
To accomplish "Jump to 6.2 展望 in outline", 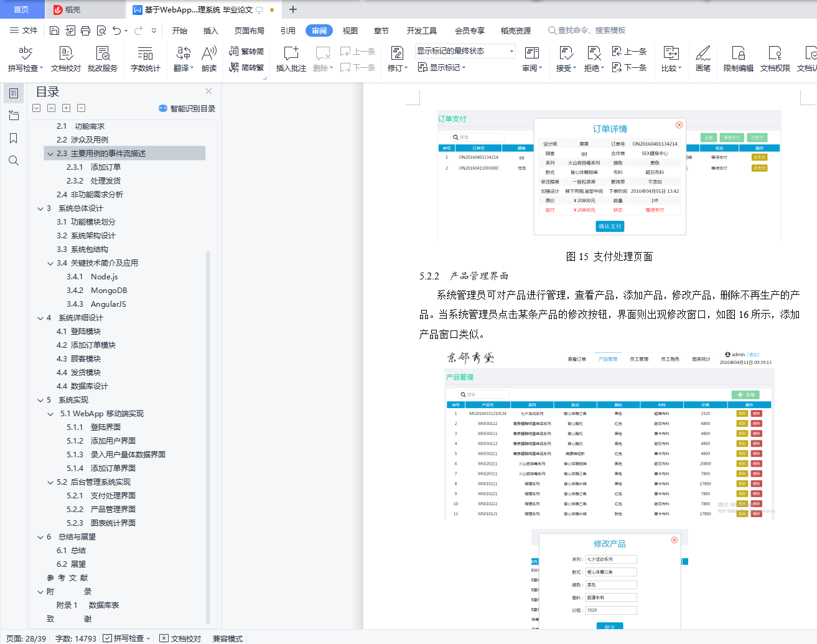I will 71,564.
